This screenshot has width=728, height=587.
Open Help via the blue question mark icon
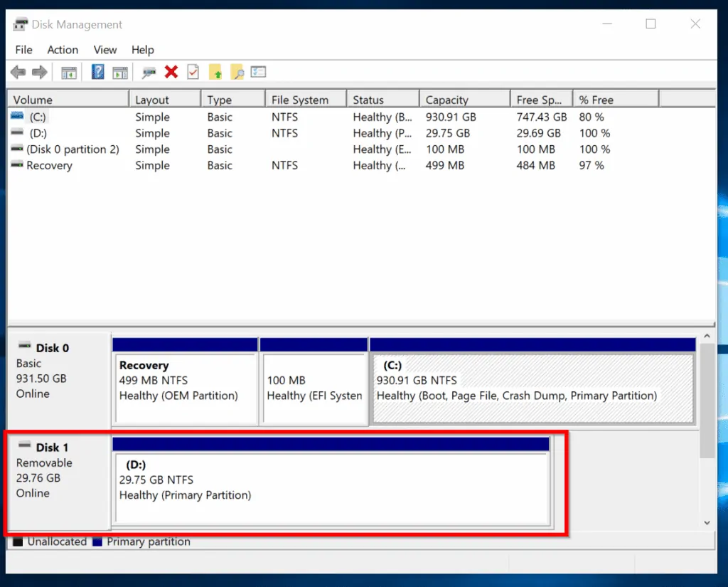coord(98,72)
